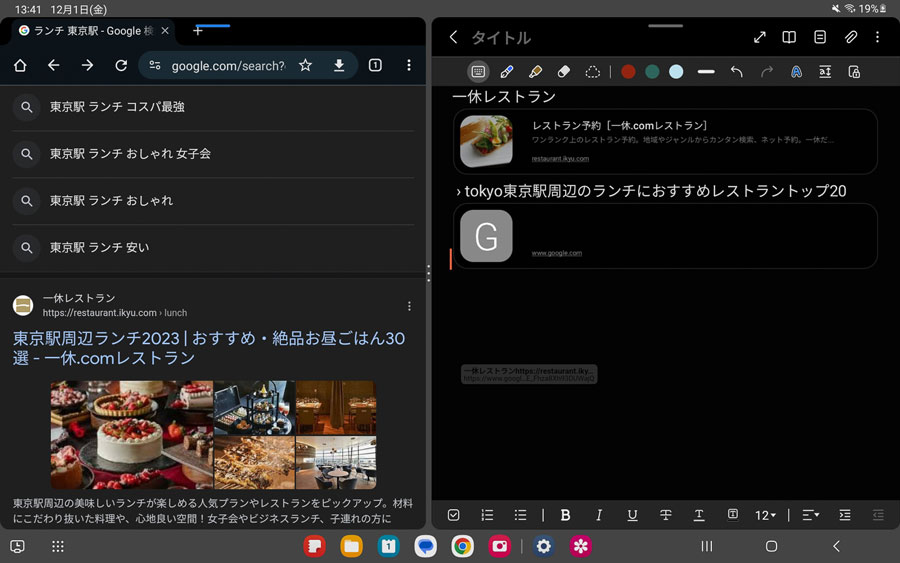The width and height of the screenshot is (900, 563).
Task: Insert checkbox list item
Action: pyautogui.click(x=453, y=515)
